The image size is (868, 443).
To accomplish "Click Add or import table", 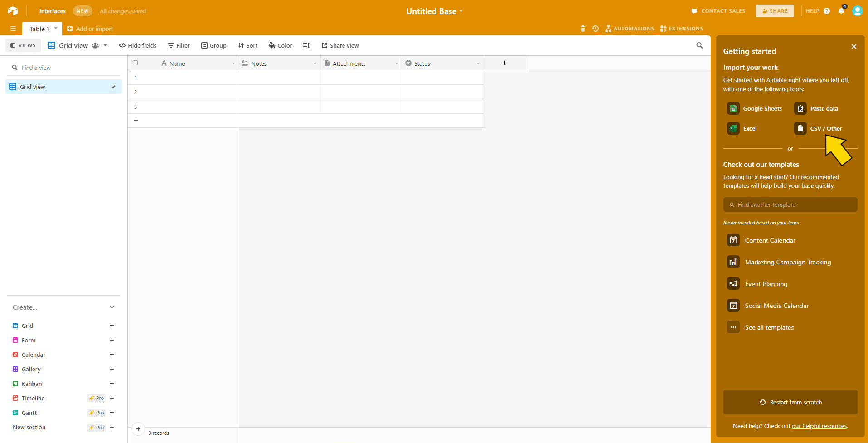I will 90,29.
